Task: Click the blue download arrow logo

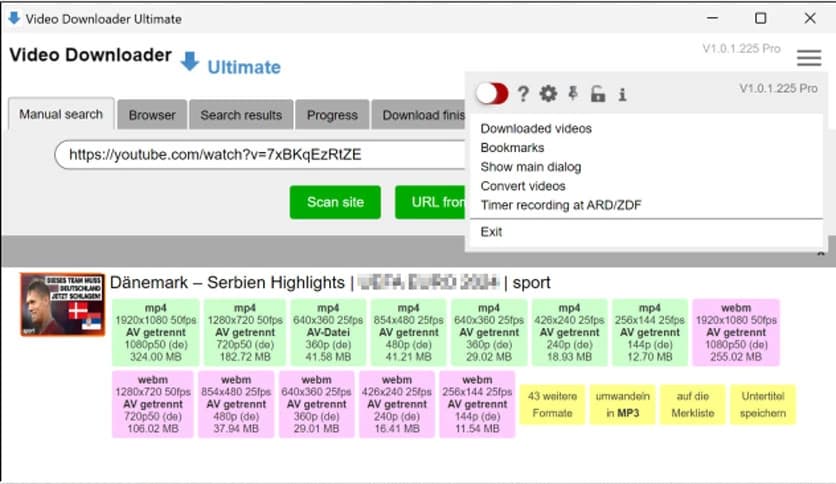Action: tap(189, 61)
